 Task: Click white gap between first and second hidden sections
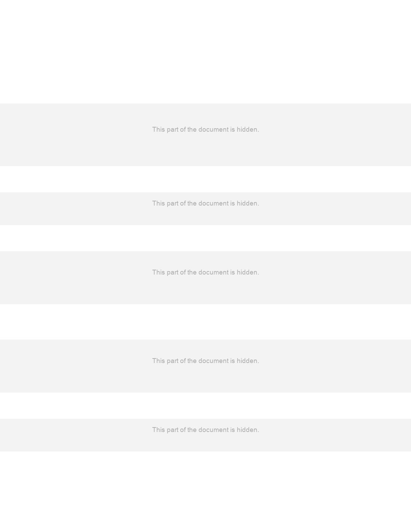point(205,179)
